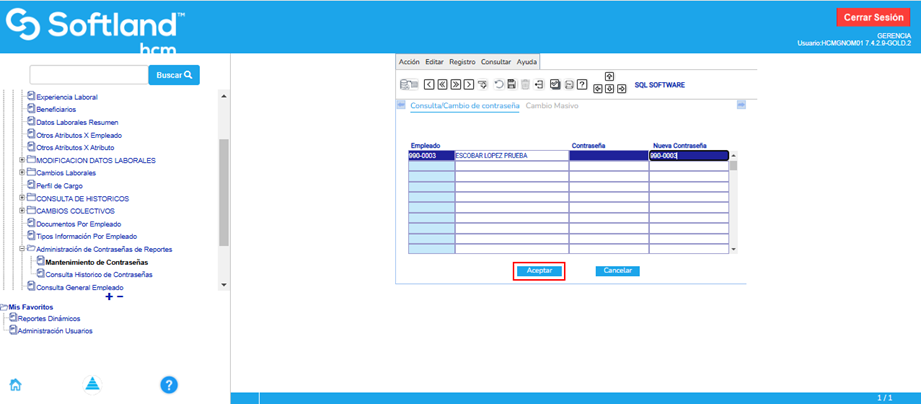This screenshot has height=404, width=921.
Task: Click the undo arrow toolbar icon
Action: tap(498, 85)
